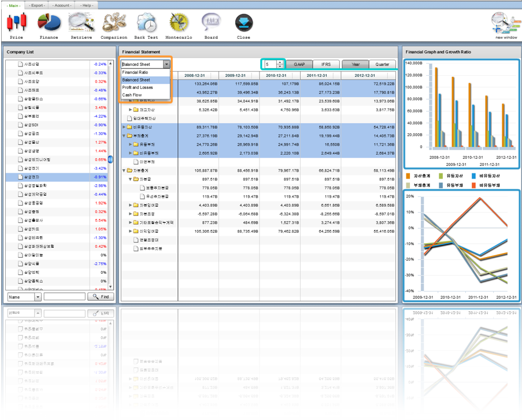Enable Quarter view for financial data
Viewport: 522px width, 420px height.
click(x=382, y=64)
